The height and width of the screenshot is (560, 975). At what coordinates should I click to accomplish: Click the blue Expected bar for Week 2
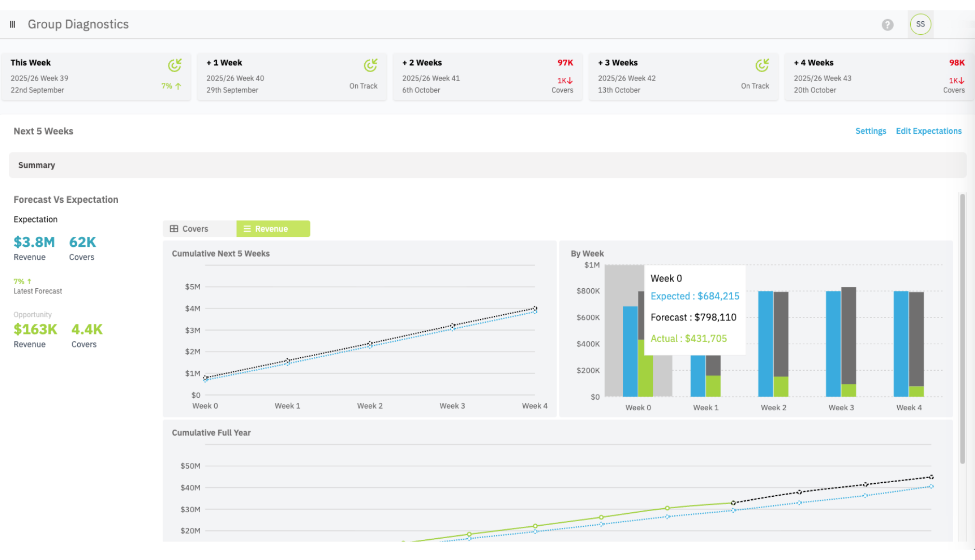click(x=765, y=343)
